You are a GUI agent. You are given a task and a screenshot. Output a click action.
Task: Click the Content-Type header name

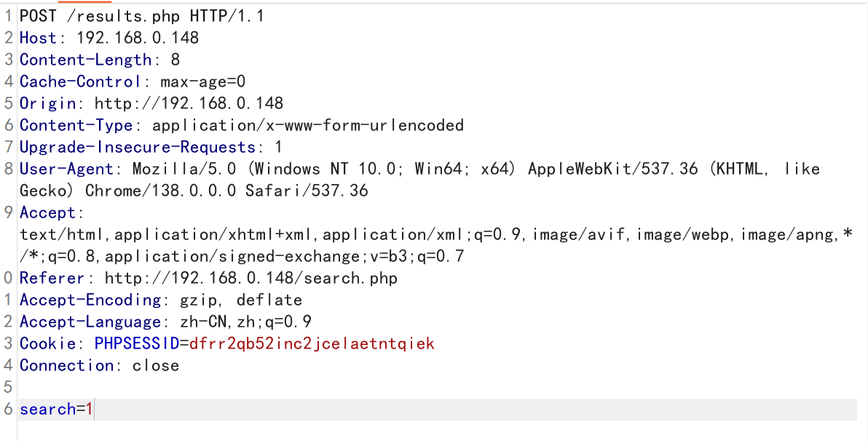76,124
